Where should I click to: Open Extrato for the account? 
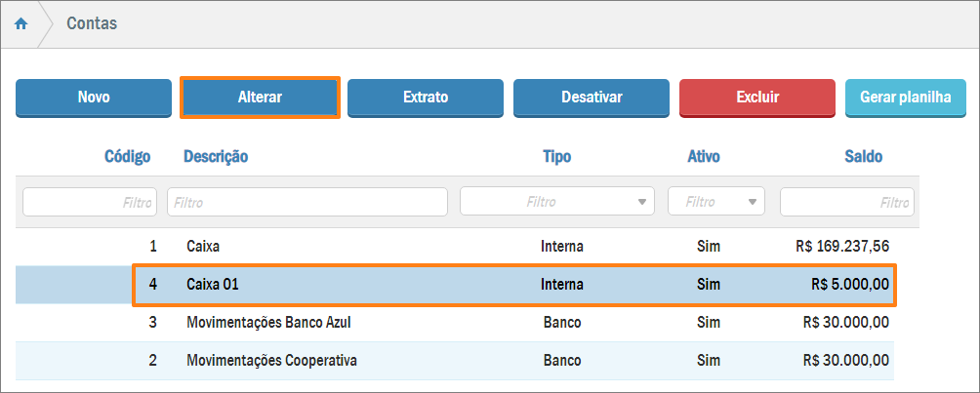[x=426, y=98]
